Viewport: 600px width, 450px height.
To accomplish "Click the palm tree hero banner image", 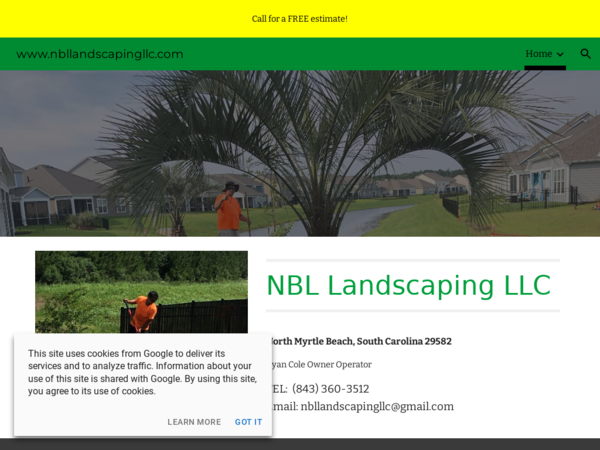I will point(300,153).
